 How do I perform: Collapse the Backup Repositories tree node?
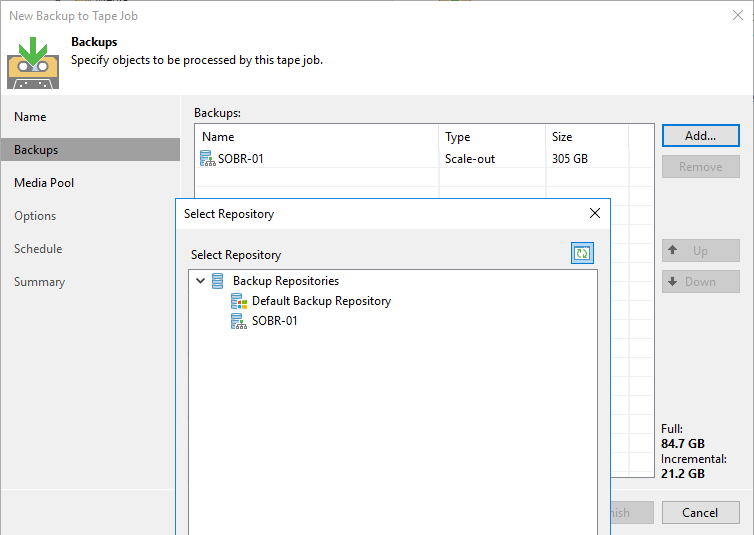coord(201,281)
